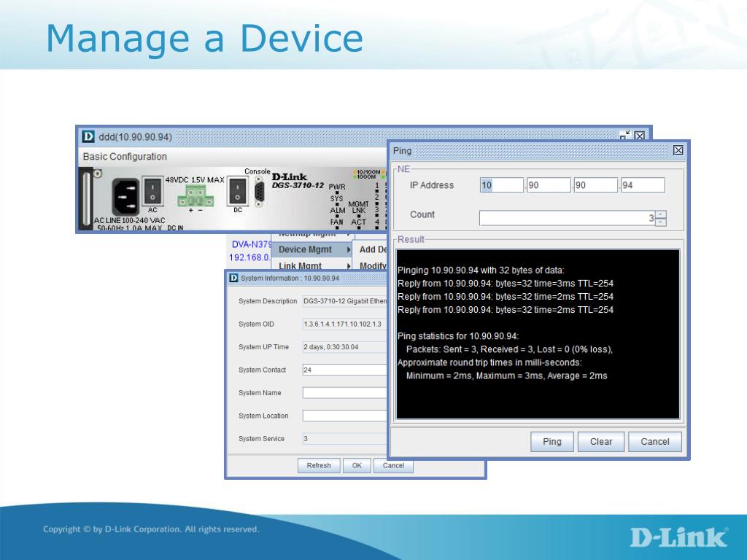Cancel the Ping dialog
Screen dimensions: 747x560
[654, 441]
